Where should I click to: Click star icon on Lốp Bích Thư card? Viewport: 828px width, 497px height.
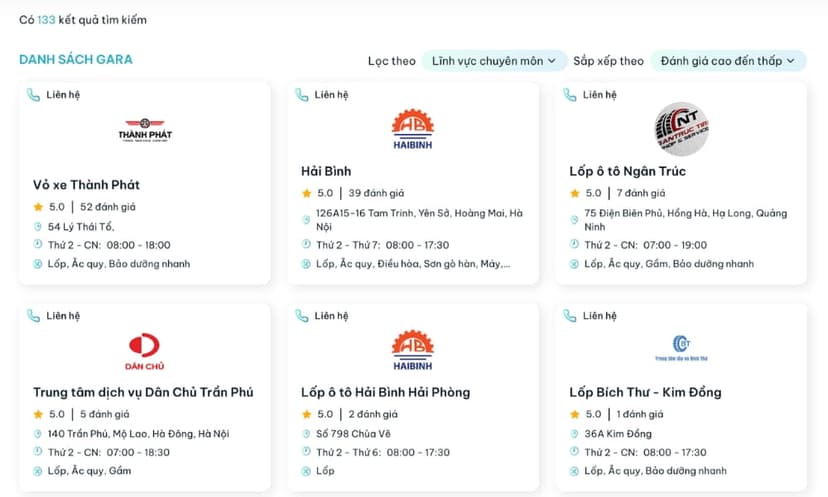575,415
